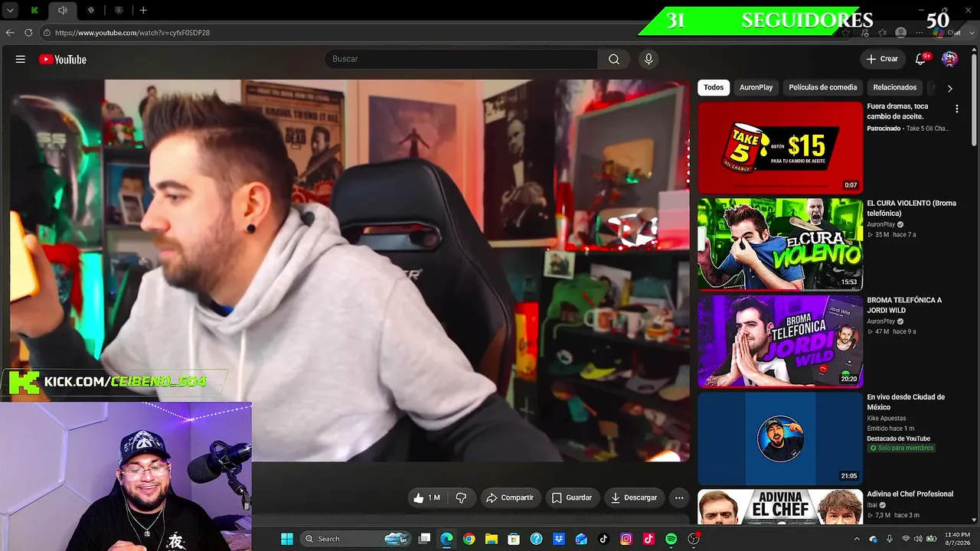
Task: Click the Guardar button
Action: coord(572,497)
